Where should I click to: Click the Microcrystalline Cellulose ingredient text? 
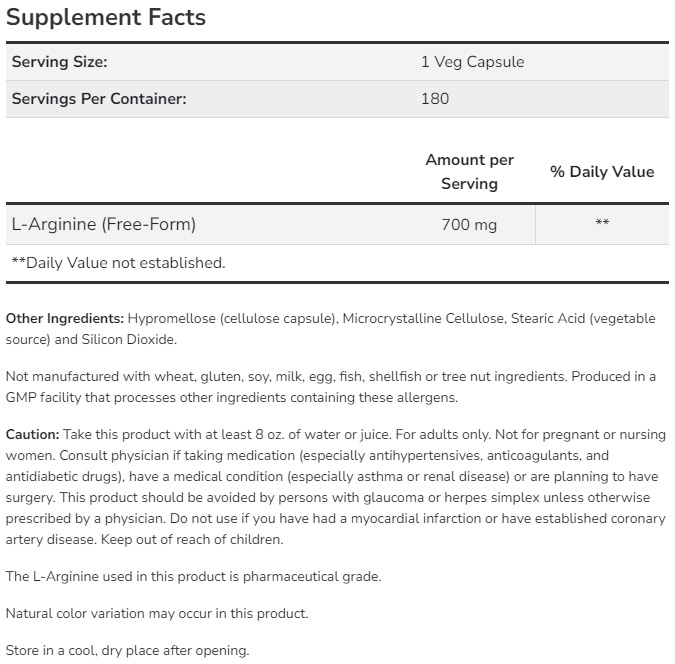(x=423, y=319)
